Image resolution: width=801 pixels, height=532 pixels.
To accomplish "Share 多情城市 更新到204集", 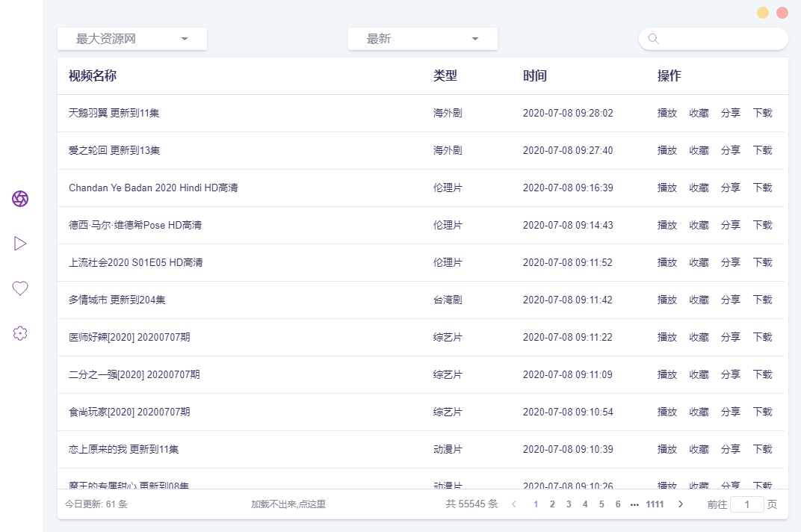I will click(x=730, y=300).
